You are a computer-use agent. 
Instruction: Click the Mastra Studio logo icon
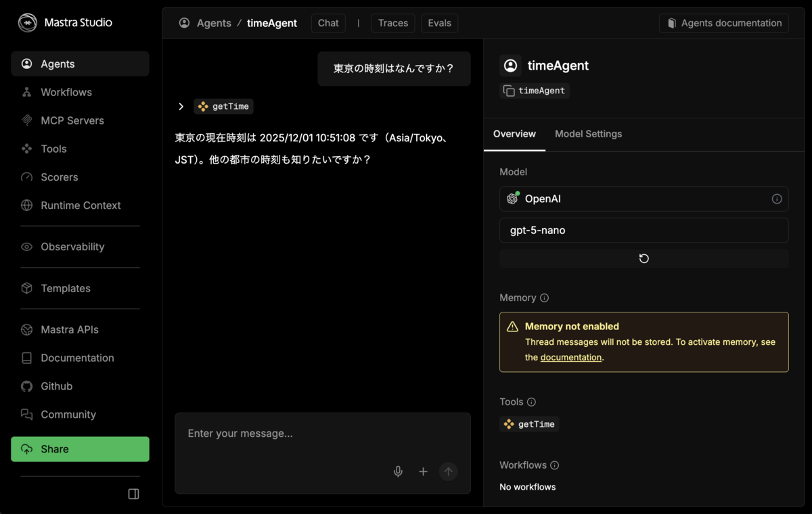pos(27,22)
